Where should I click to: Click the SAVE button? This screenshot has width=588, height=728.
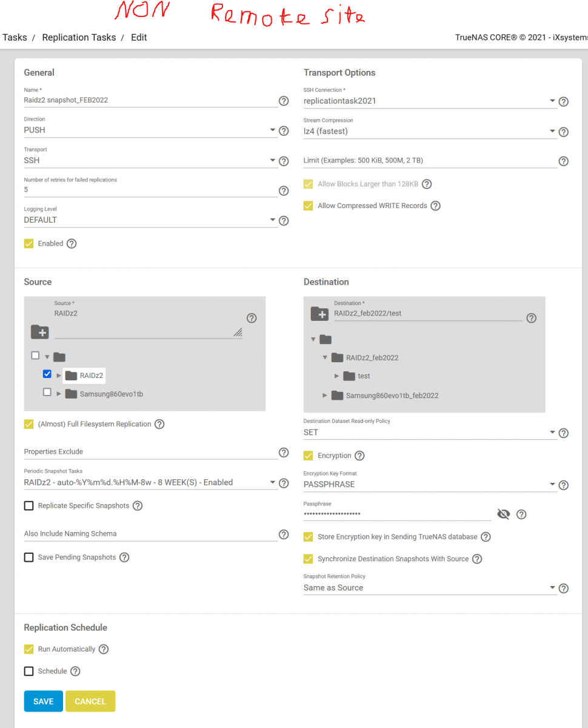pyautogui.click(x=44, y=701)
